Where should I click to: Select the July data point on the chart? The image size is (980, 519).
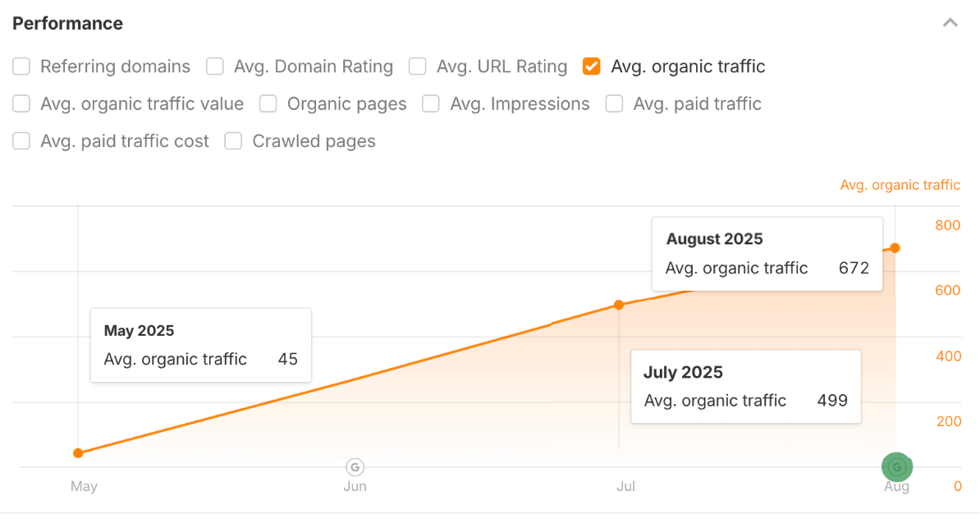619,305
